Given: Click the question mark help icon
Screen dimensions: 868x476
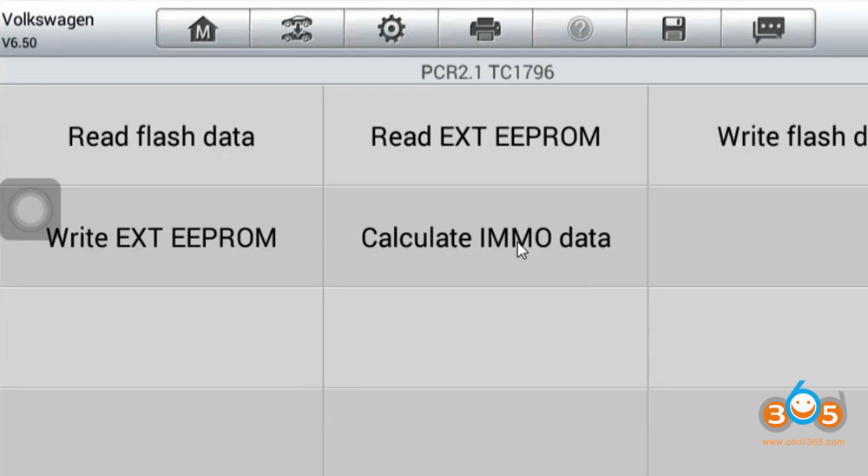Looking at the screenshot, I should point(579,30).
